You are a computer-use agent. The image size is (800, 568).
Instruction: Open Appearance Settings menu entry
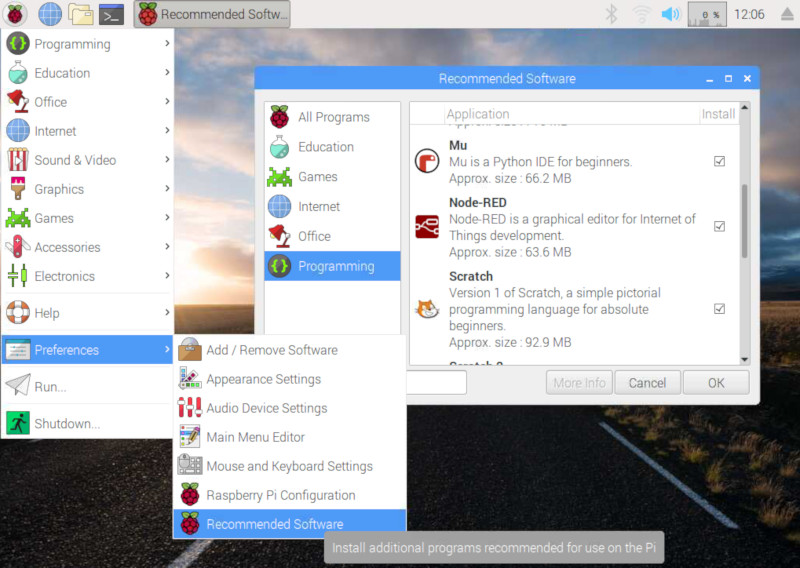pyautogui.click(x=290, y=379)
